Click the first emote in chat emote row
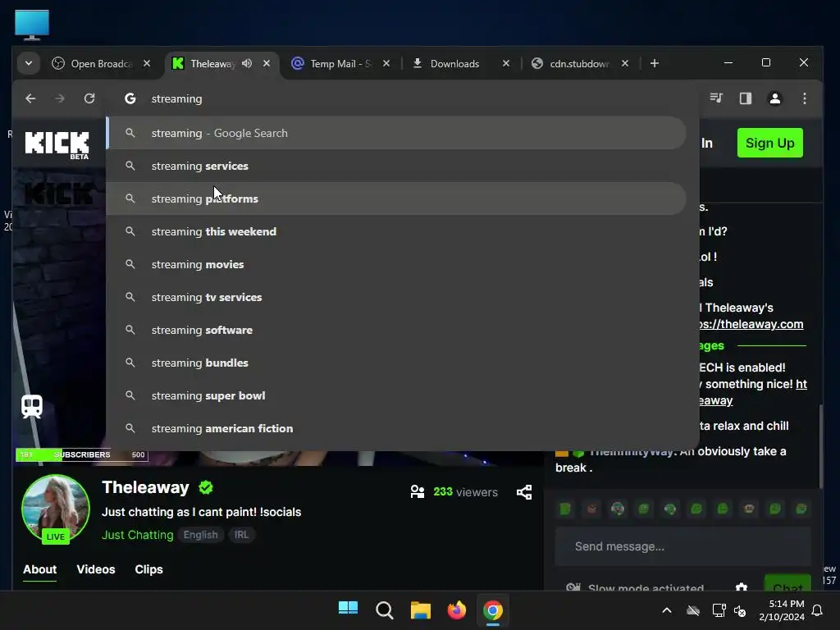The width and height of the screenshot is (840, 630). [565, 509]
